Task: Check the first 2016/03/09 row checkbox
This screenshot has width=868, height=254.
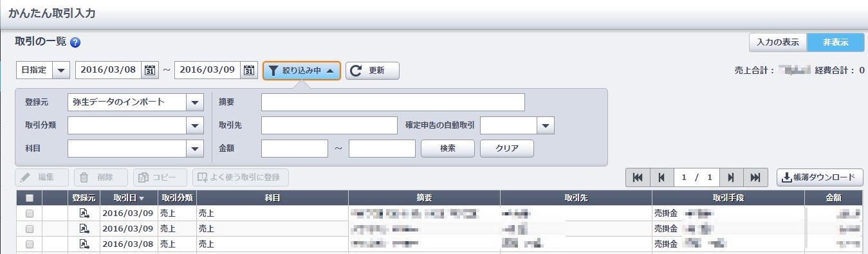Action: pyautogui.click(x=29, y=213)
